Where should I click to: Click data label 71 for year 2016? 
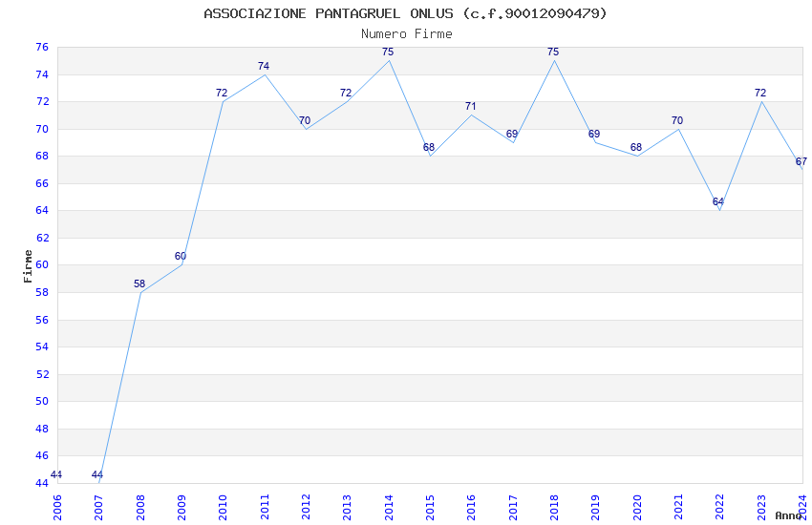[470, 106]
